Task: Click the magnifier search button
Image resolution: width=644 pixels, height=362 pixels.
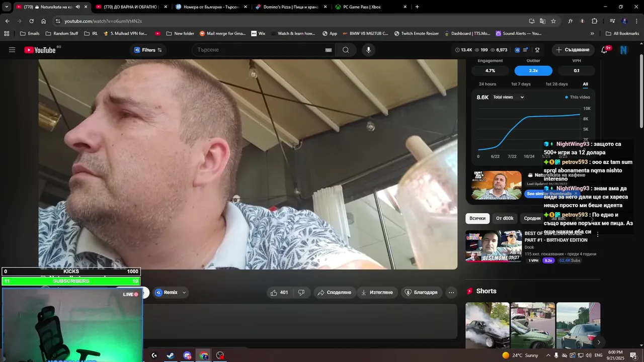Action: [x=346, y=50]
